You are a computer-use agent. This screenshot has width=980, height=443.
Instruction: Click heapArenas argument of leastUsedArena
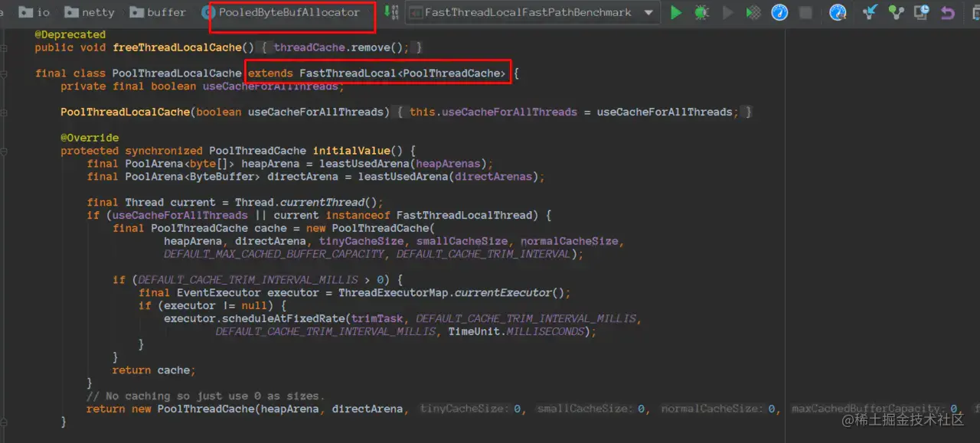click(x=448, y=164)
